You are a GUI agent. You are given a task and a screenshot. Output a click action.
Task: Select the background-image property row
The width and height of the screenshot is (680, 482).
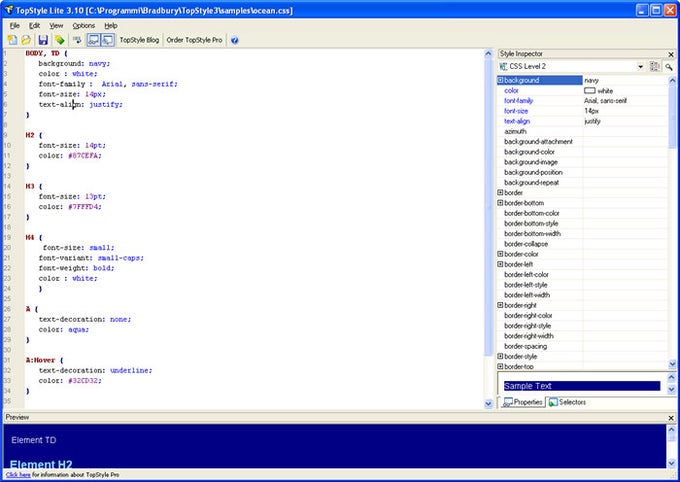tap(583, 162)
